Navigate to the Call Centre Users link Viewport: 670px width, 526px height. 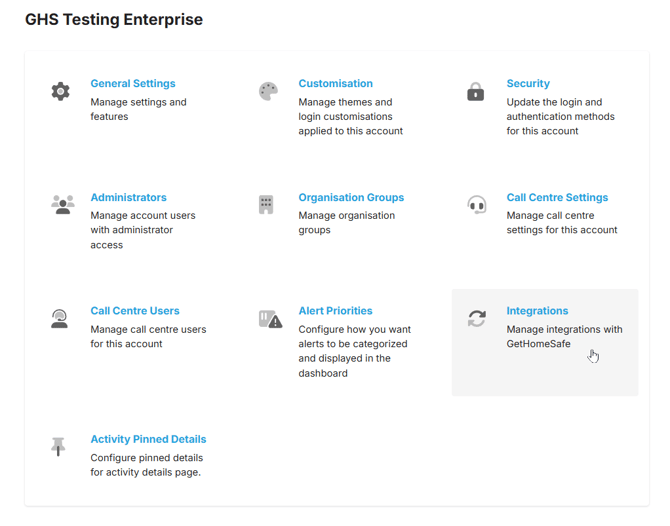point(135,311)
